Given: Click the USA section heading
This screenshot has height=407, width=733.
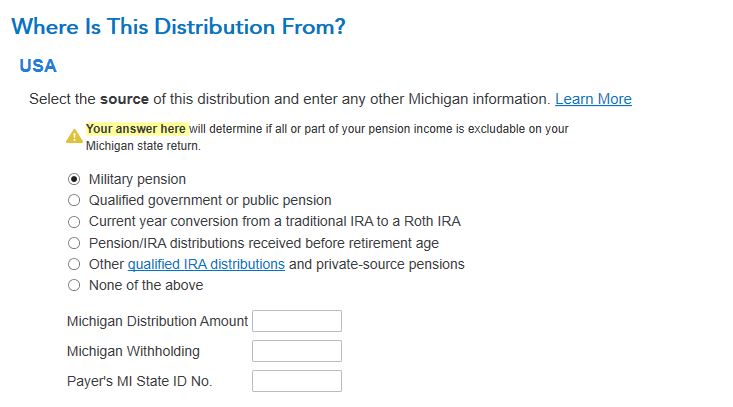Looking at the screenshot, I should click(38, 66).
